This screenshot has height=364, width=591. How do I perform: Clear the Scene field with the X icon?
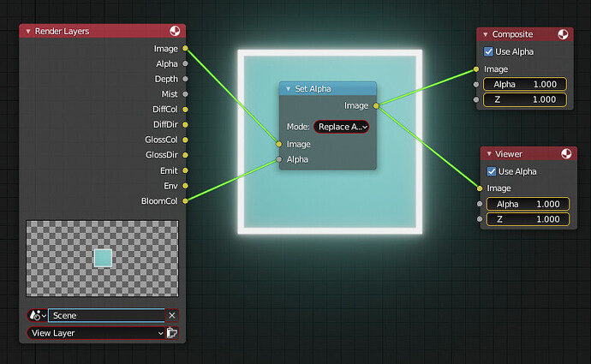point(172,315)
